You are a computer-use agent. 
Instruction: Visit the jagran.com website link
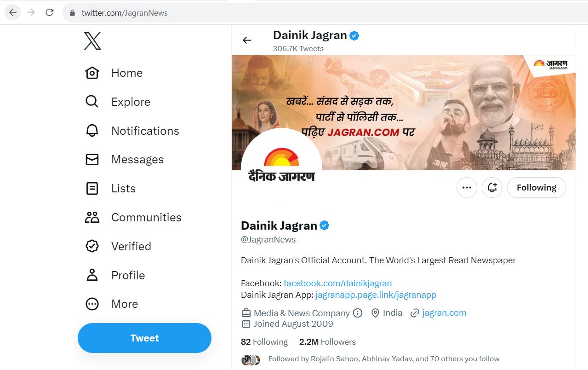(x=444, y=312)
